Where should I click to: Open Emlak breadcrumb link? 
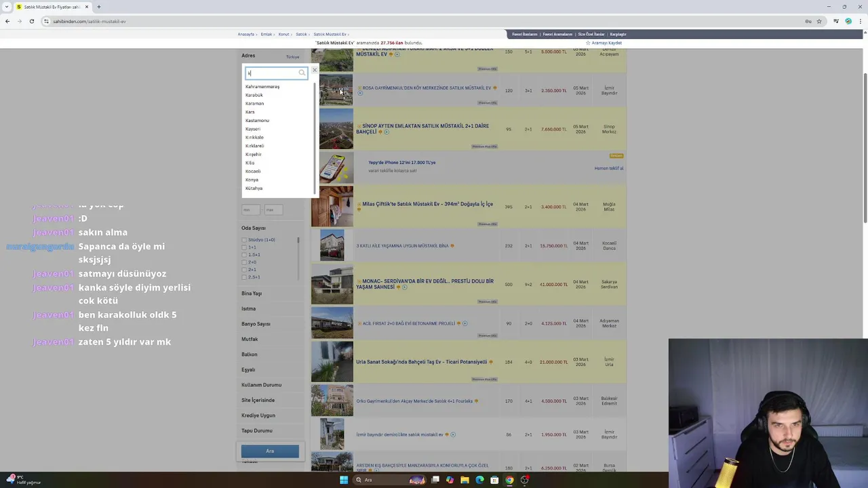point(267,34)
